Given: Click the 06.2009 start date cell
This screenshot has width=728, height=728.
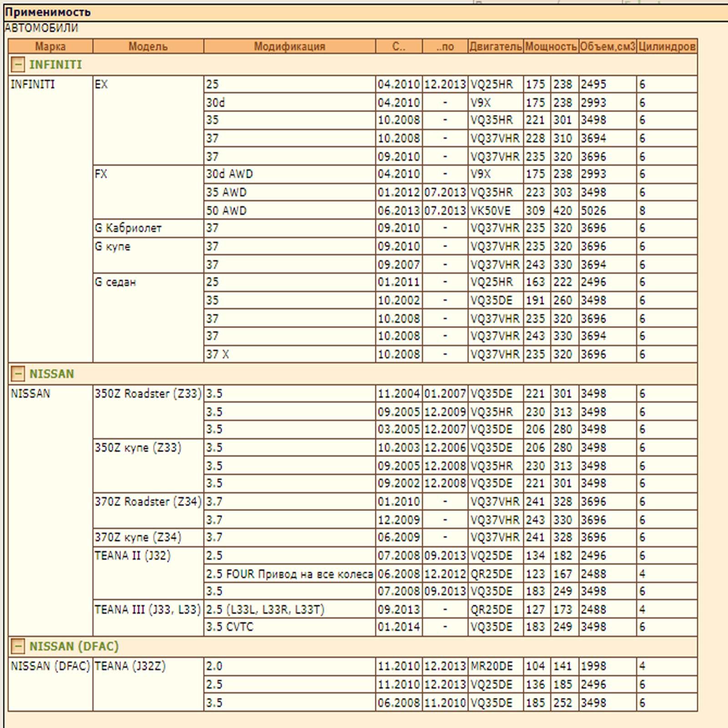Looking at the screenshot, I should pyautogui.click(x=399, y=537).
